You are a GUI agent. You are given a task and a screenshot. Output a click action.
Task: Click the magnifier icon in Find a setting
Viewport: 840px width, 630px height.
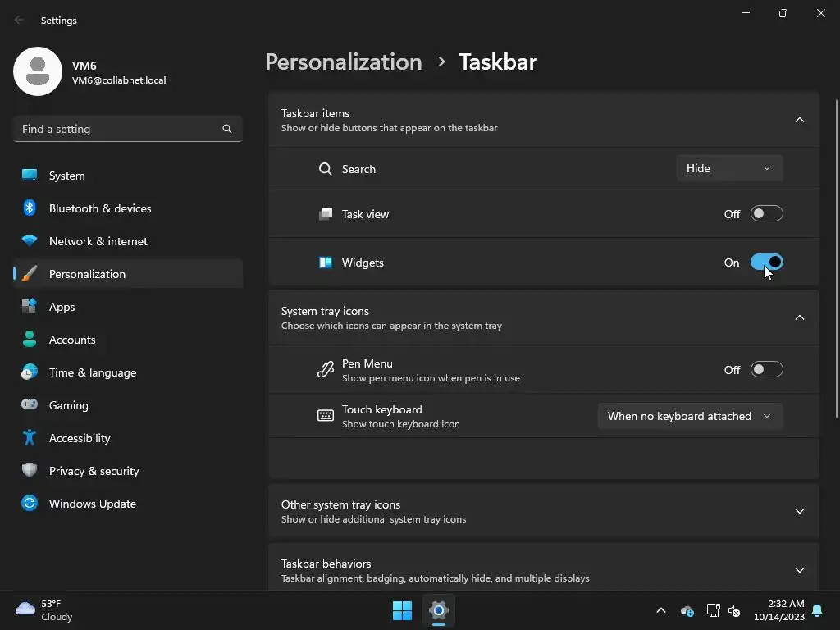coord(227,129)
